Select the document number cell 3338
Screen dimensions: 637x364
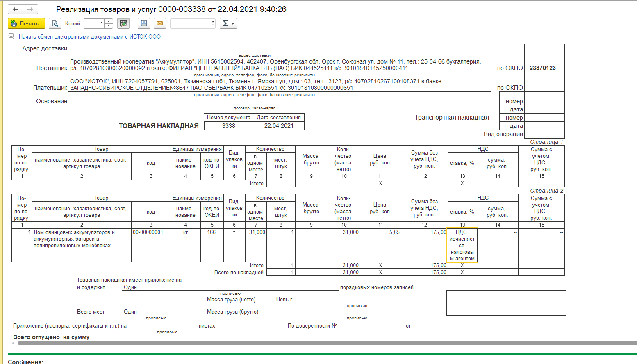(x=229, y=126)
